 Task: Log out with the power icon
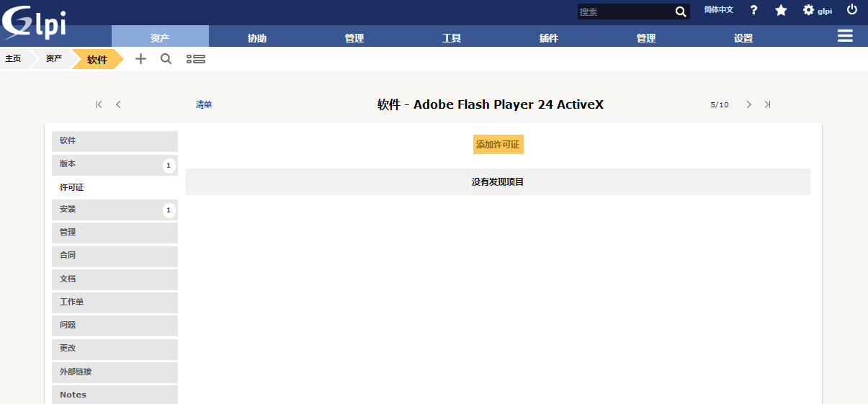click(x=852, y=10)
